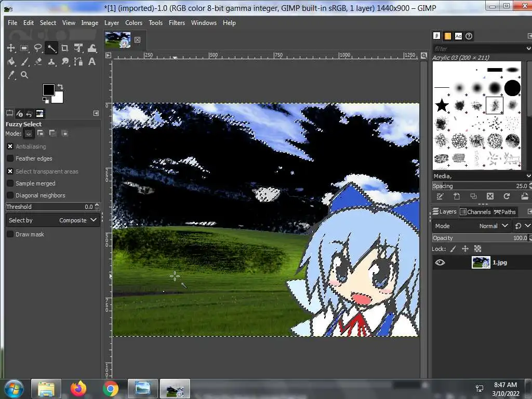
Task: Switch to the Paths tab
Action: click(505, 212)
